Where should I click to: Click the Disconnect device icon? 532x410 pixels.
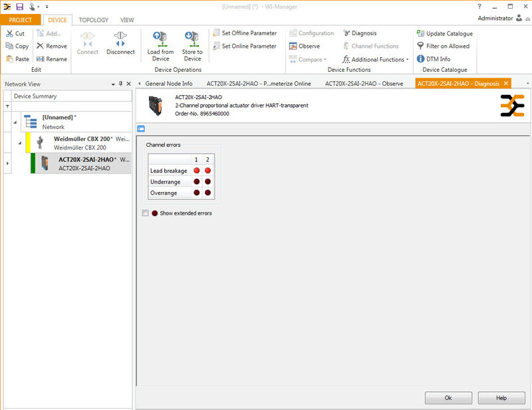[x=120, y=38]
